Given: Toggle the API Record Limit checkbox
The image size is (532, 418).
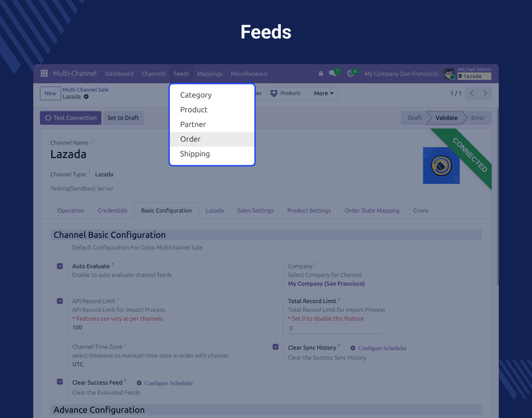Looking at the screenshot, I should pyautogui.click(x=60, y=301).
